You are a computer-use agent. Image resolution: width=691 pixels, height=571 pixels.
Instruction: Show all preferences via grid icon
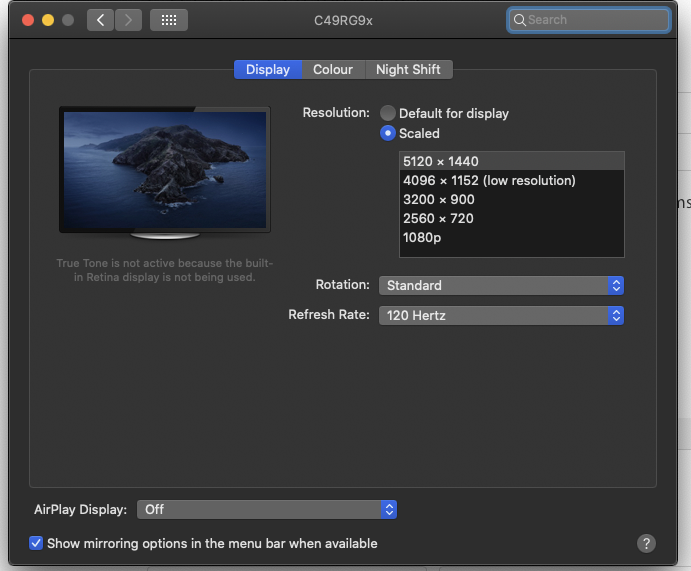tap(169, 20)
